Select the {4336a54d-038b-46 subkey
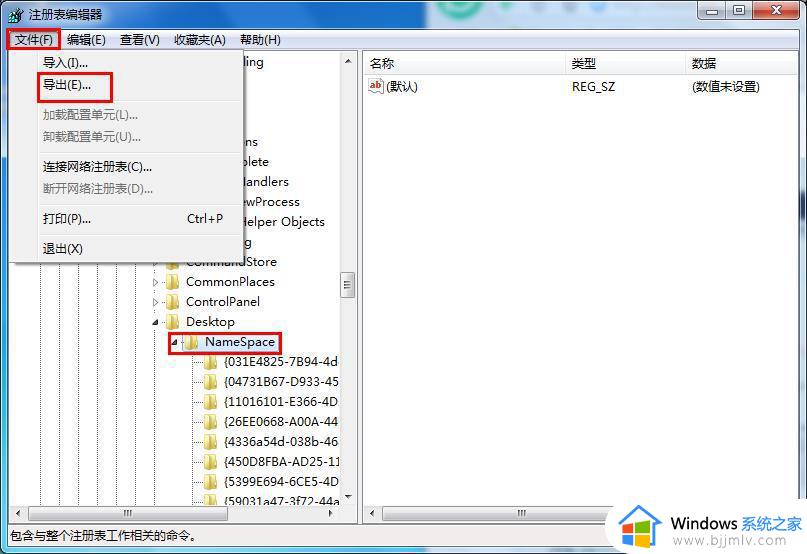Screen dimensions: 807x554 coord(281,442)
